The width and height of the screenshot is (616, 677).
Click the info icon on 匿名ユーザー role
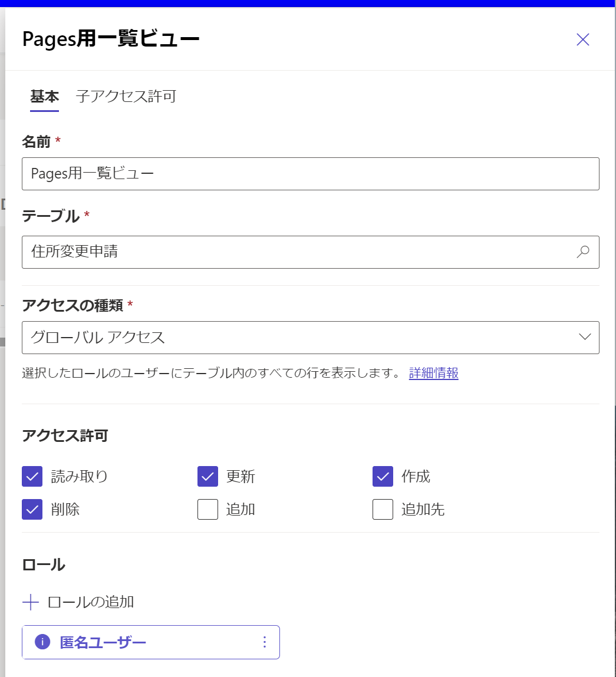tap(42, 642)
